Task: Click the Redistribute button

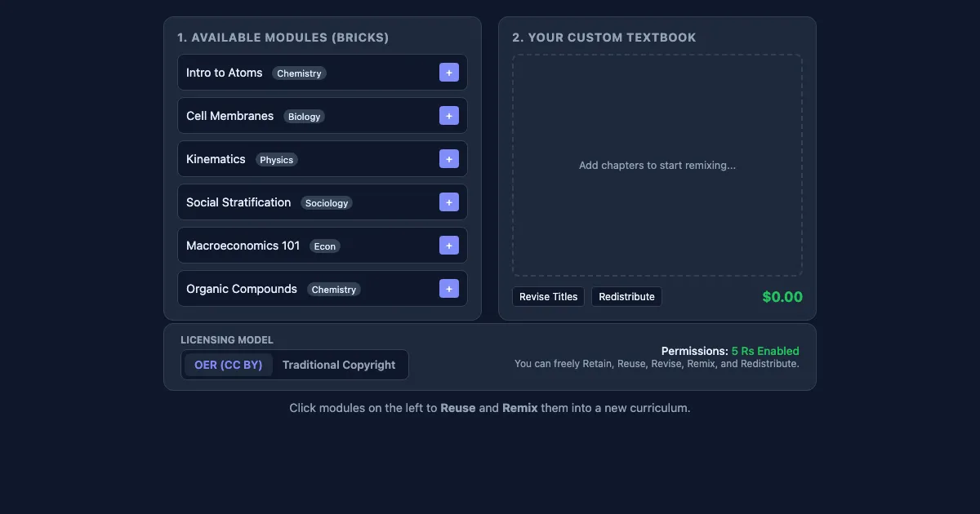Action: (x=626, y=297)
